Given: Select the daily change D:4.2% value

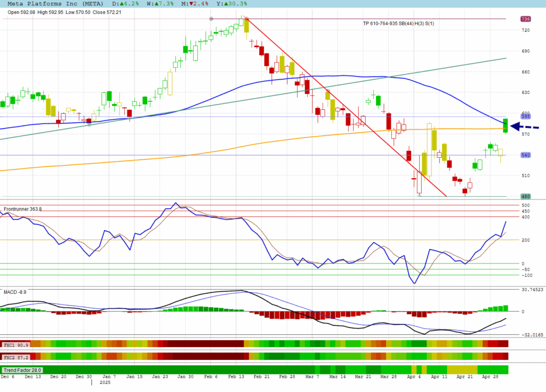Looking at the screenshot, I should (125, 4).
